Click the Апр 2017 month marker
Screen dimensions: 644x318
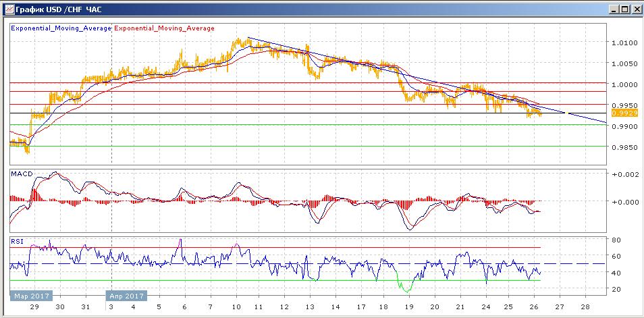127,296
